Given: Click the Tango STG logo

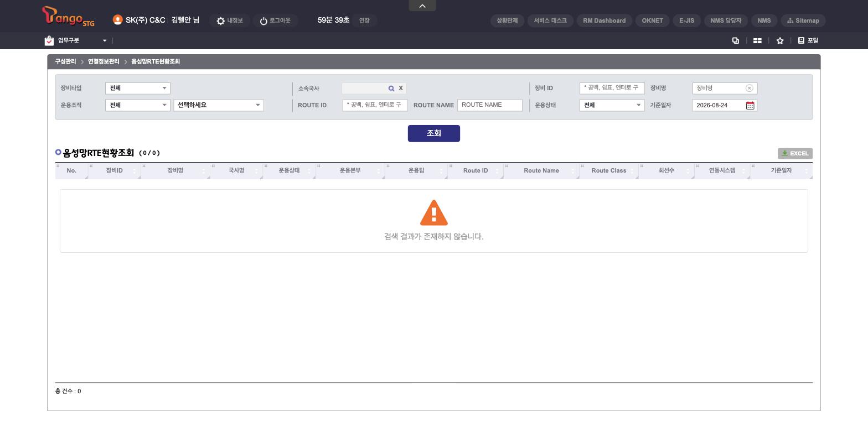Looking at the screenshot, I should 68,17.
